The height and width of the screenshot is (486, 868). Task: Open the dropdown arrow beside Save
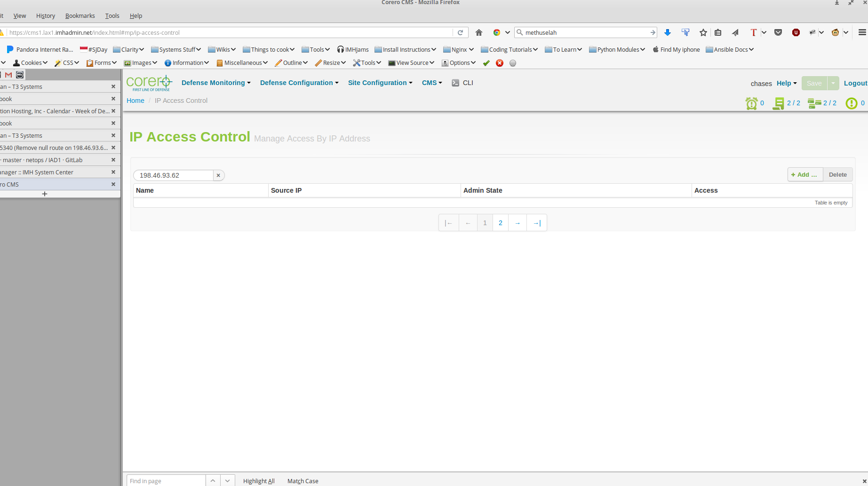coord(833,83)
